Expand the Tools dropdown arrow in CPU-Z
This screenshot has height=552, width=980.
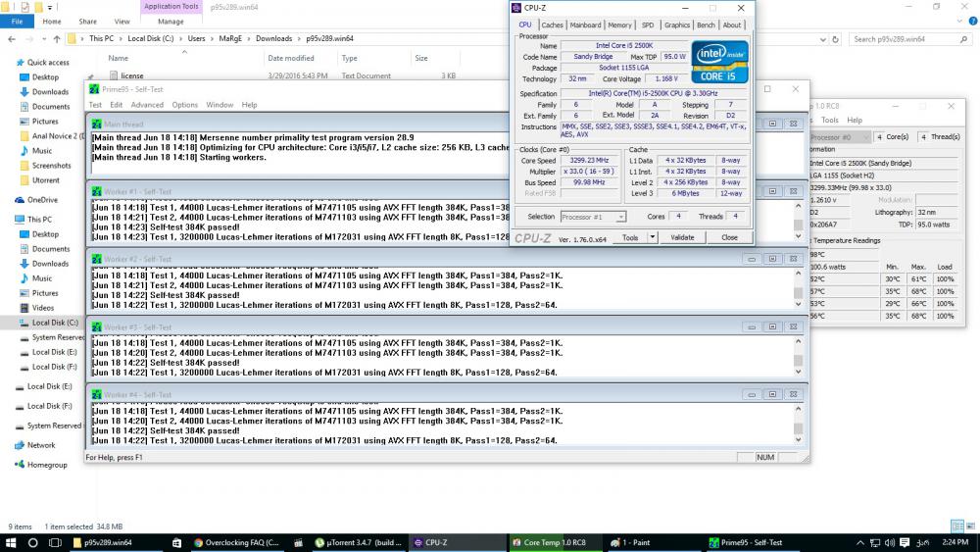[653, 237]
